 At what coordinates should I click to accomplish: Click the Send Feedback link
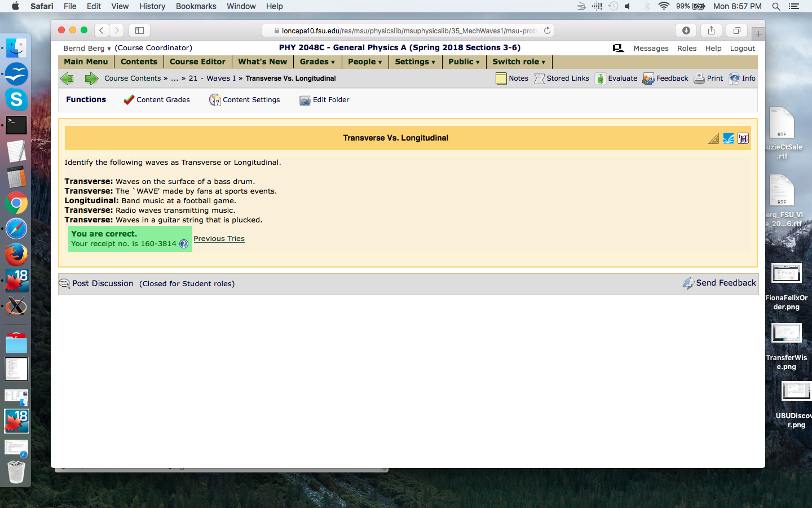(x=726, y=283)
